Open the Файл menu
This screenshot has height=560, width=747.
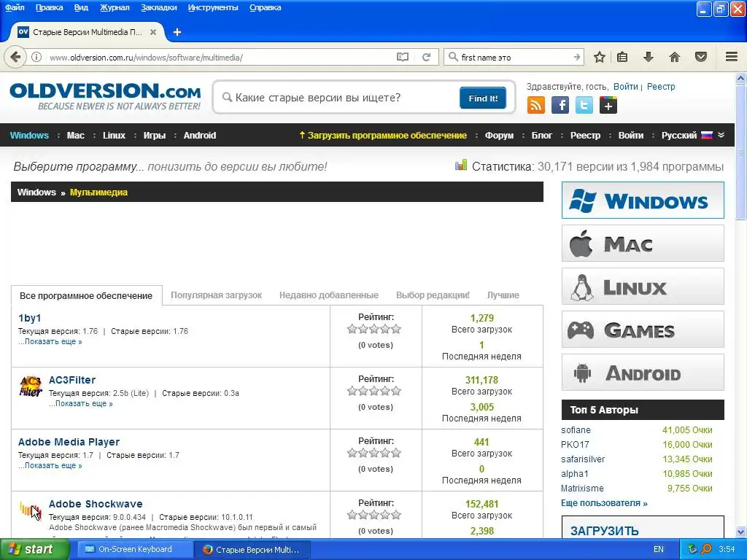click(x=15, y=7)
